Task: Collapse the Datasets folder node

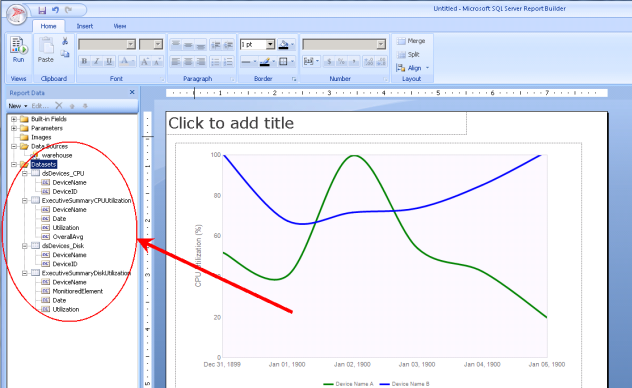Action: click(14, 164)
